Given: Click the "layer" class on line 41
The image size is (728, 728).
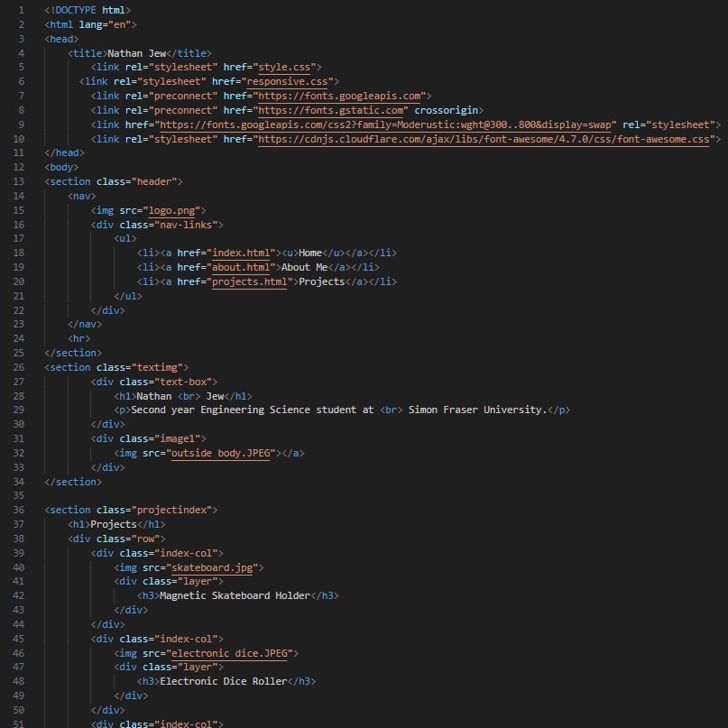Looking at the screenshot, I should [198, 581].
